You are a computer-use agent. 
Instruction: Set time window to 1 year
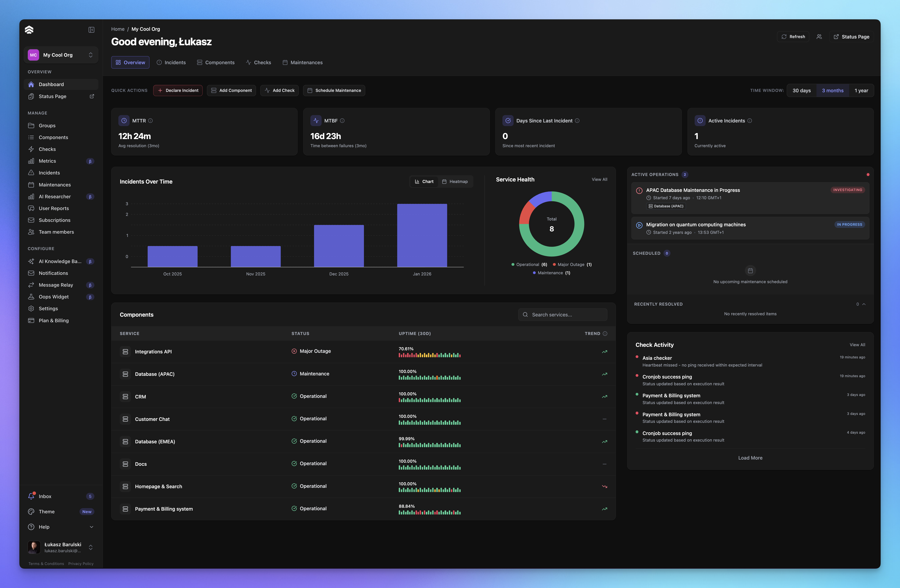[861, 91]
